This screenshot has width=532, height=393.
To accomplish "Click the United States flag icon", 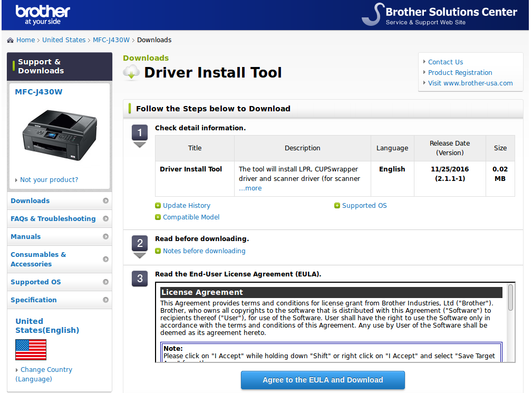I will pos(31,350).
